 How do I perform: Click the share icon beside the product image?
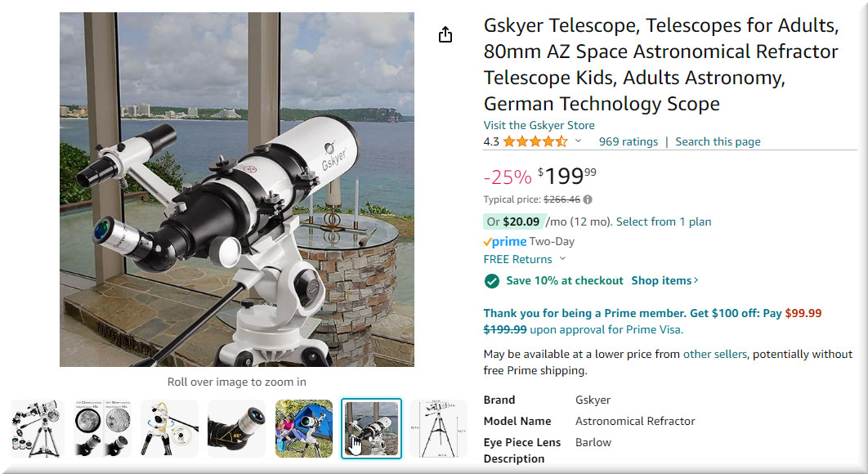pos(445,34)
